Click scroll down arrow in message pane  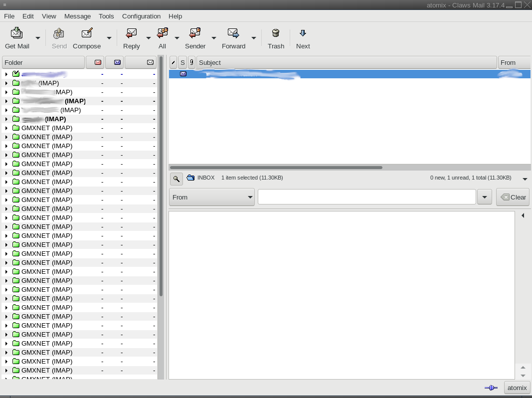coord(523,376)
